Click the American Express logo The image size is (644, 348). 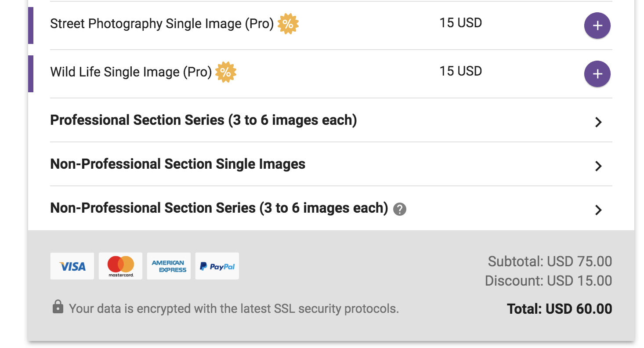point(169,266)
